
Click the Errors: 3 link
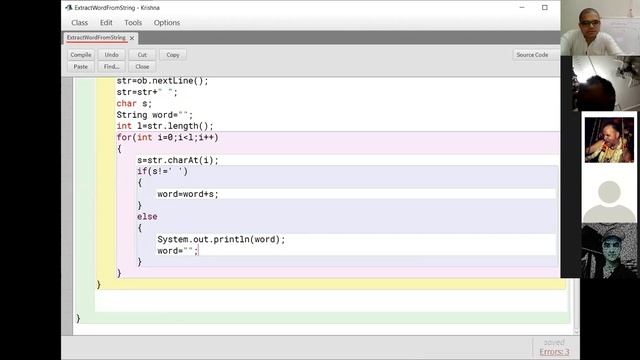coord(554,352)
